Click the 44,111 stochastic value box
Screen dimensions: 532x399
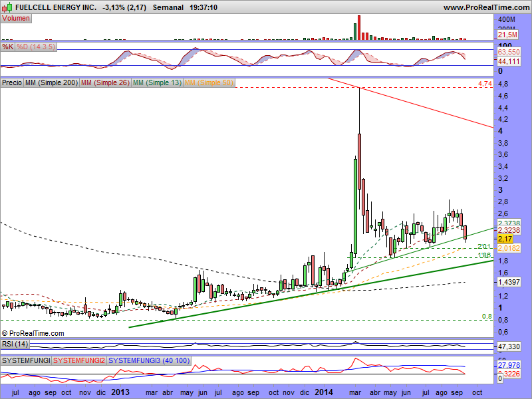(509, 61)
